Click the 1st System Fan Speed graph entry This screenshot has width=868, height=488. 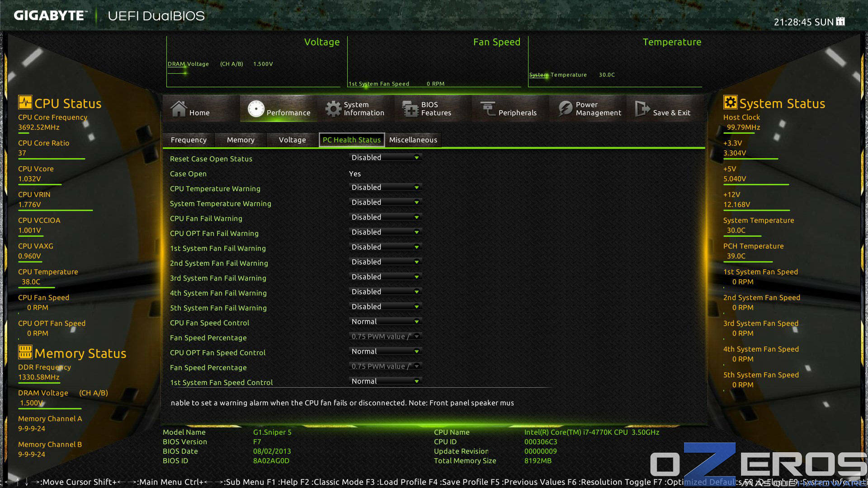pos(396,84)
